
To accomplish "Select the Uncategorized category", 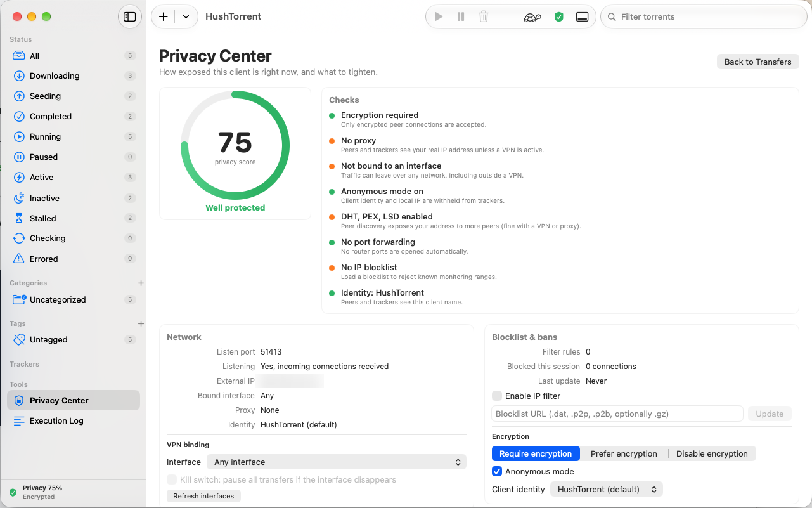I will [74, 300].
